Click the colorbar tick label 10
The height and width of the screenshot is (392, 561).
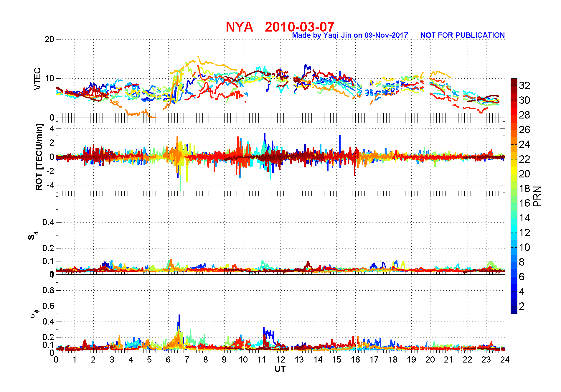(x=524, y=247)
